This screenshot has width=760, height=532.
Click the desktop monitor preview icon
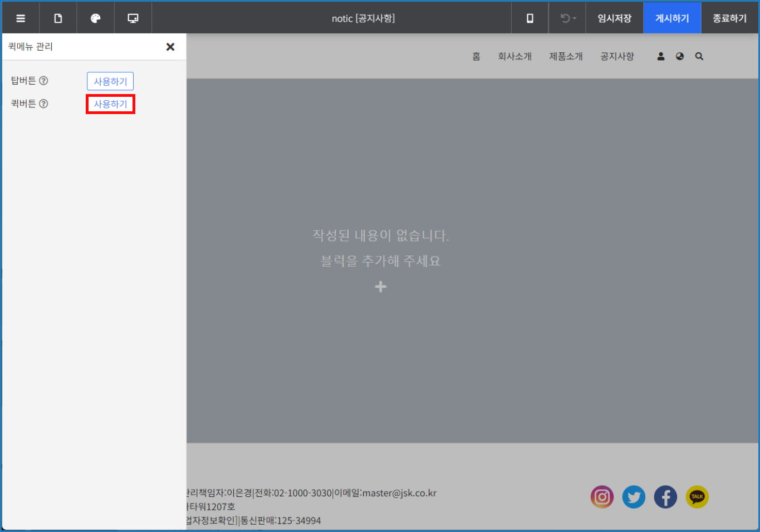(133, 18)
